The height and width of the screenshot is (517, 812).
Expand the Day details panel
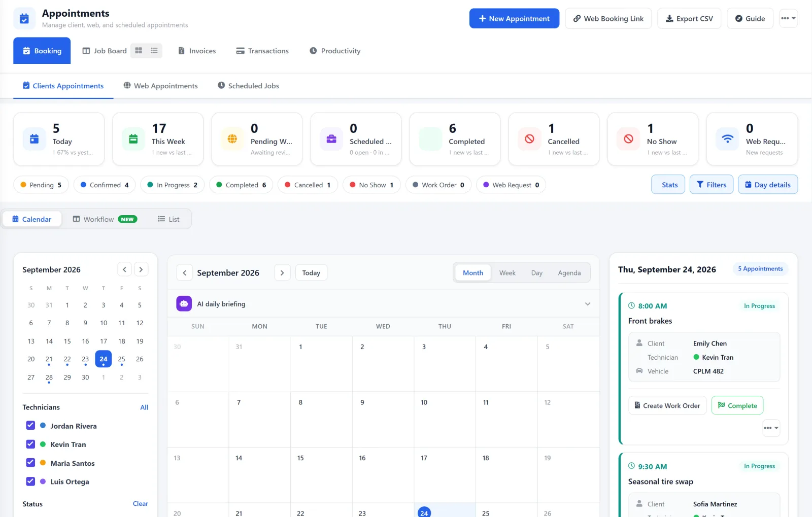coord(768,185)
